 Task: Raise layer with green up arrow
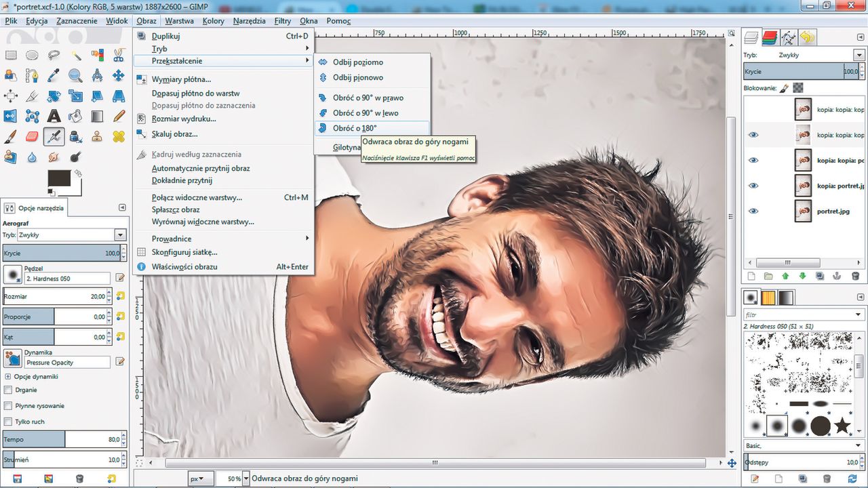click(x=785, y=276)
